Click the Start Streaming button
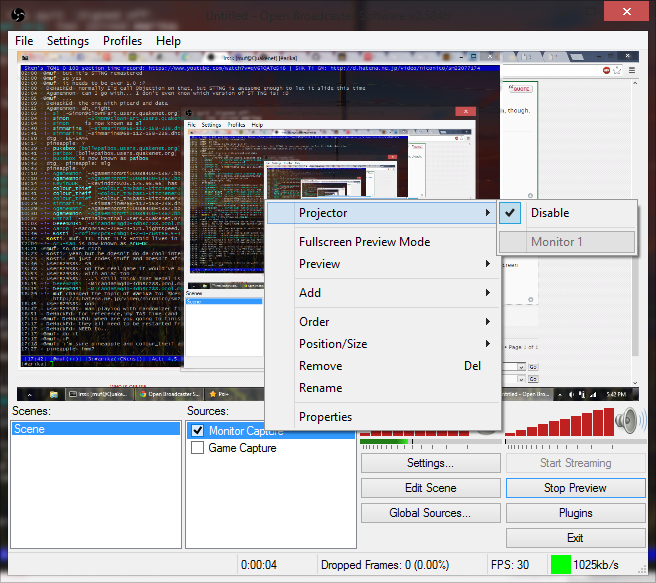656x583 pixels. (575, 463)
